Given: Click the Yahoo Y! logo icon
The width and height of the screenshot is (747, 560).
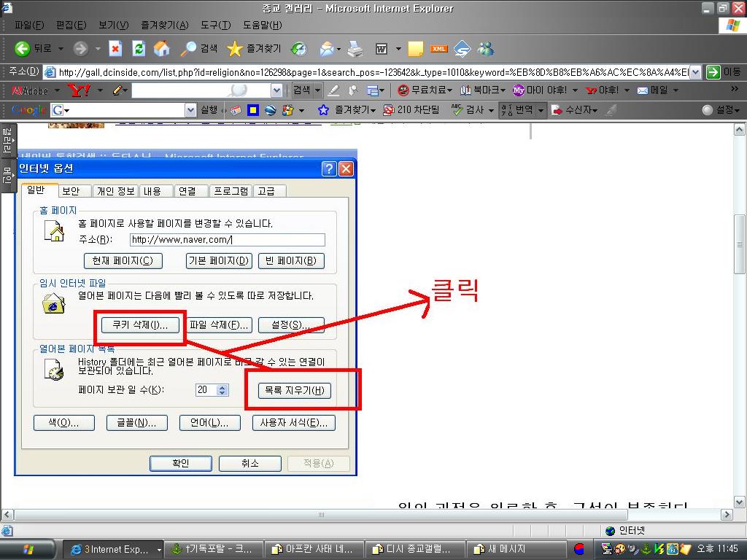Looking at the screenshot, I should [79, 90].
